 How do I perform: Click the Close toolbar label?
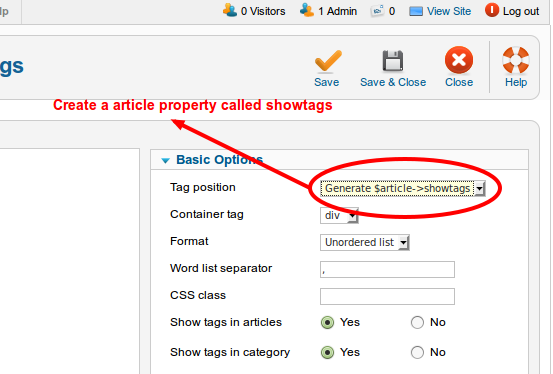pos(459,82)
